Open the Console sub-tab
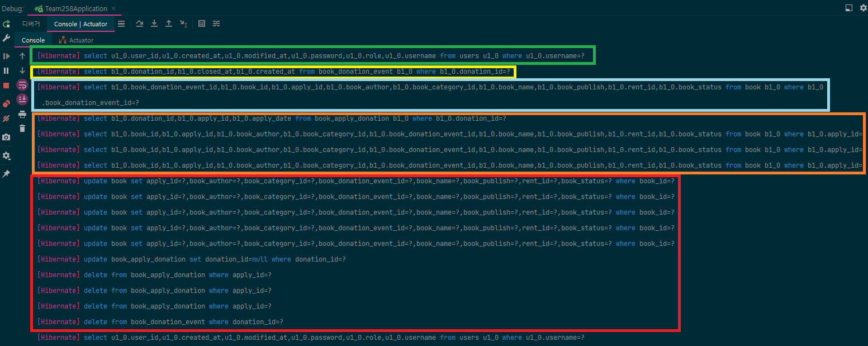Screen dimensions: 868x346 click(x=34, y=40)
